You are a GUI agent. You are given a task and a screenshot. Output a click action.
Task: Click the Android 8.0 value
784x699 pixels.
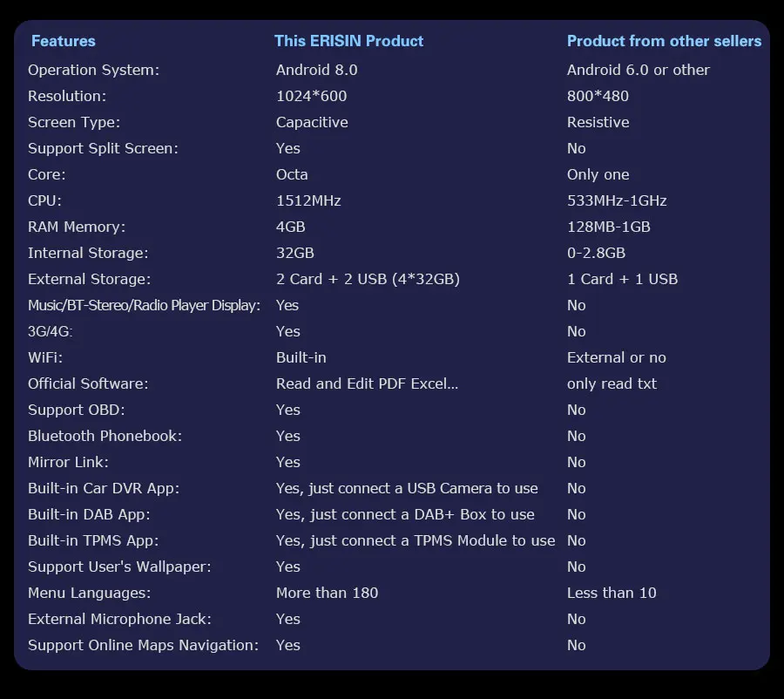(316, 70)
